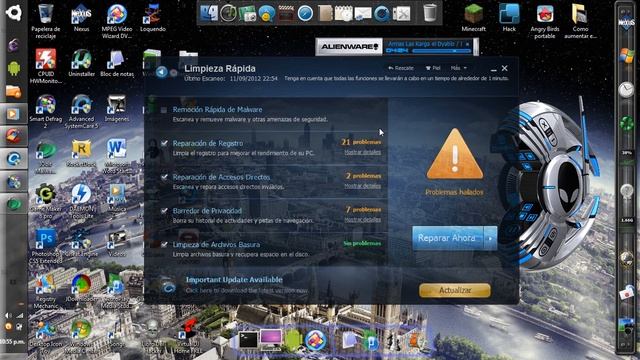This screenshot has width=640, height=360.
Task: Expand the Más dropdown menu
Action: (458, 68)
